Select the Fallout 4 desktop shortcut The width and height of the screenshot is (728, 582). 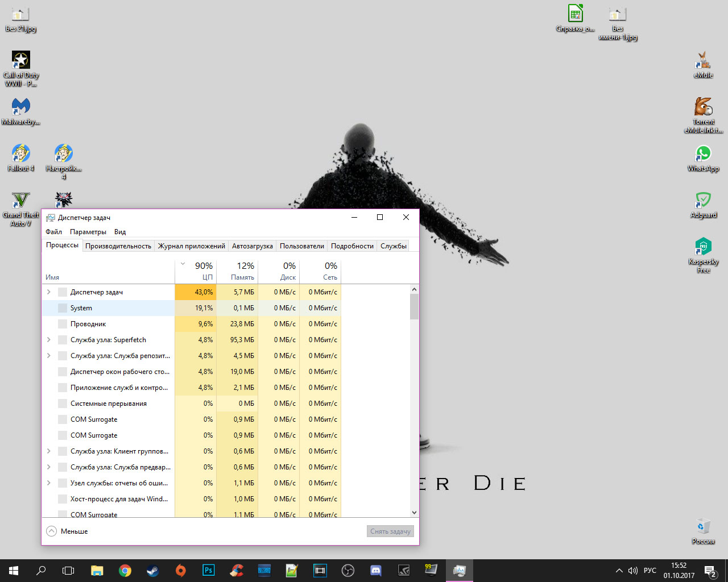click(x=21, y=157)
